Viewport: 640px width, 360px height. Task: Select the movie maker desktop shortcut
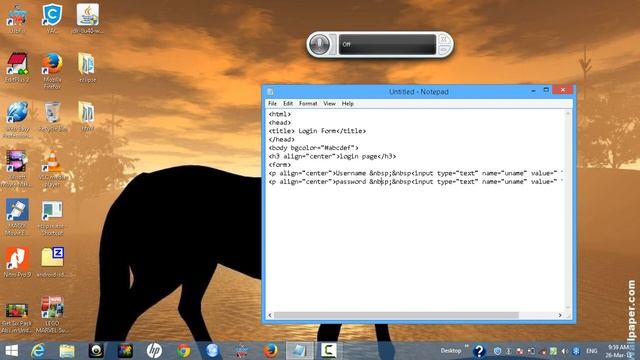pos(17,169)
